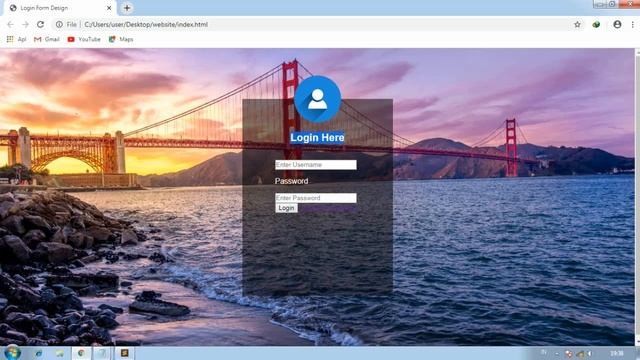The height and width of the screenshot is (360, 640).
Task: Open the Windows Start orb
Action: [12, 353]
